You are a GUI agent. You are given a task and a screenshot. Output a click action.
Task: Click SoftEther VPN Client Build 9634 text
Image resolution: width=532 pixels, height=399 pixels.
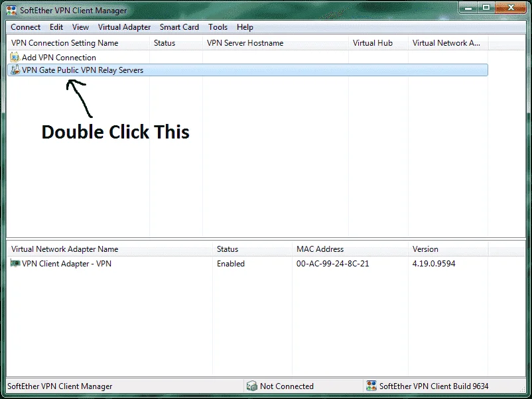point(434,386)
